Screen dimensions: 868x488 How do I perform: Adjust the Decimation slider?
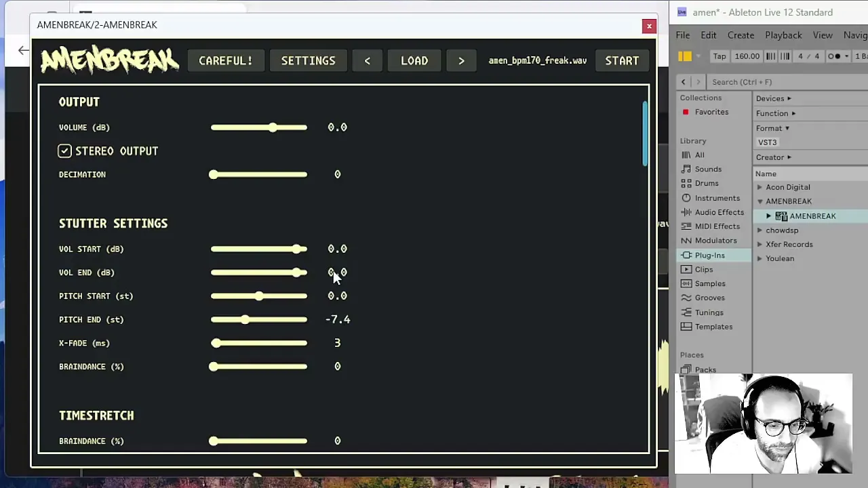click(x=259, y=175)
